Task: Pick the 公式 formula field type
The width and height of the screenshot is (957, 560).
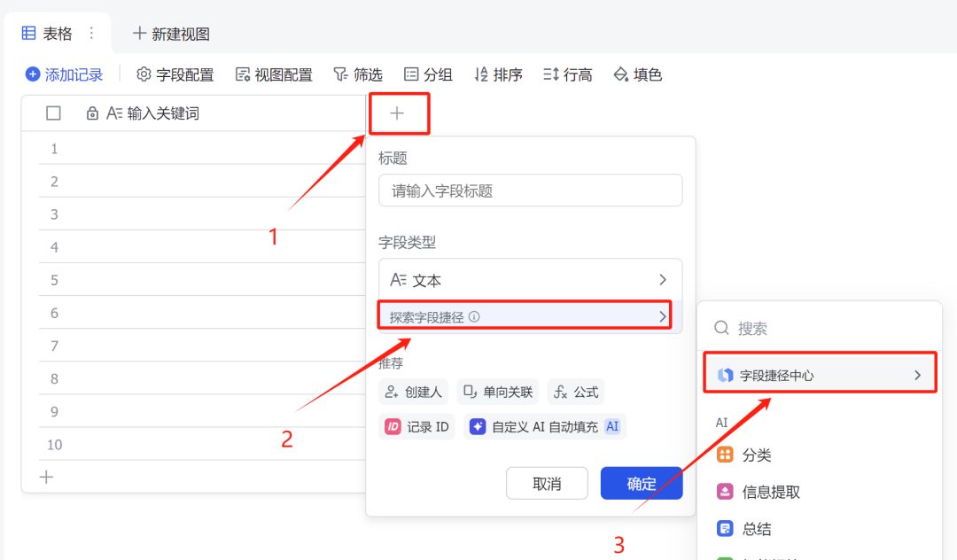Action: tap(575, 392)
